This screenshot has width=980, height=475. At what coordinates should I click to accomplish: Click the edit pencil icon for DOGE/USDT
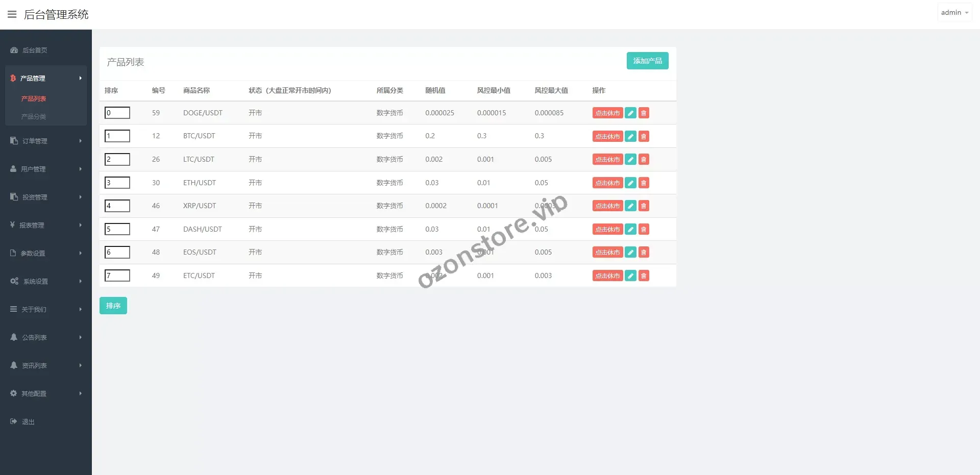pyautogui.click(x=630, y=113)
